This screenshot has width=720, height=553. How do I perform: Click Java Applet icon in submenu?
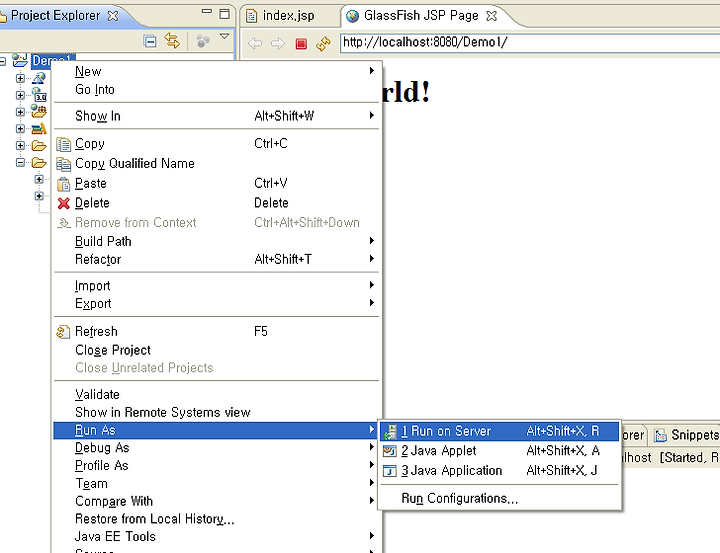[390, 451]
